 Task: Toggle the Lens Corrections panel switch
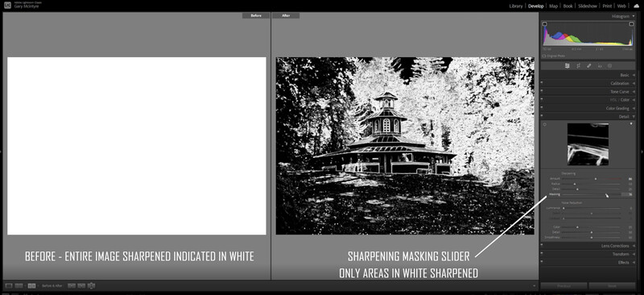click(x=542, y=246)
